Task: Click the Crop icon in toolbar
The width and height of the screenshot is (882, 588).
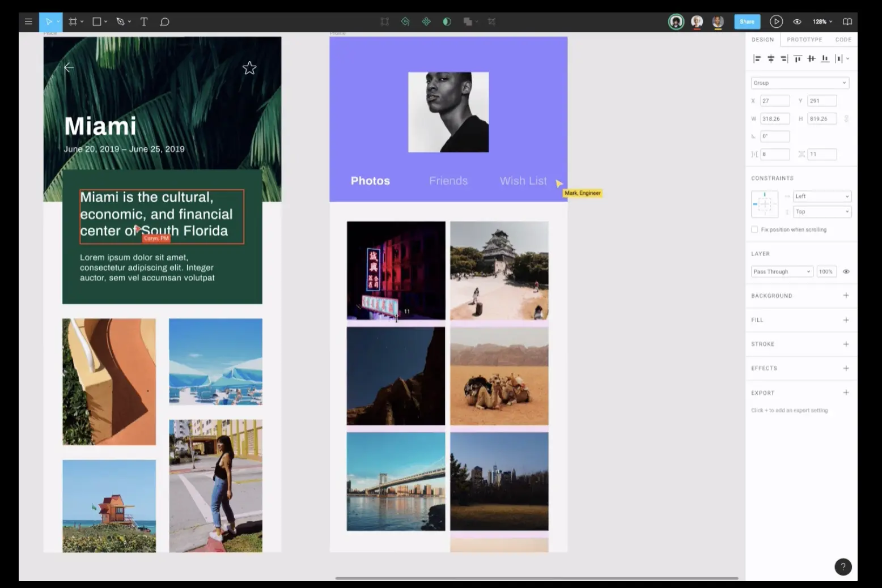Action: pyautogui.click(x=491, y=22)
